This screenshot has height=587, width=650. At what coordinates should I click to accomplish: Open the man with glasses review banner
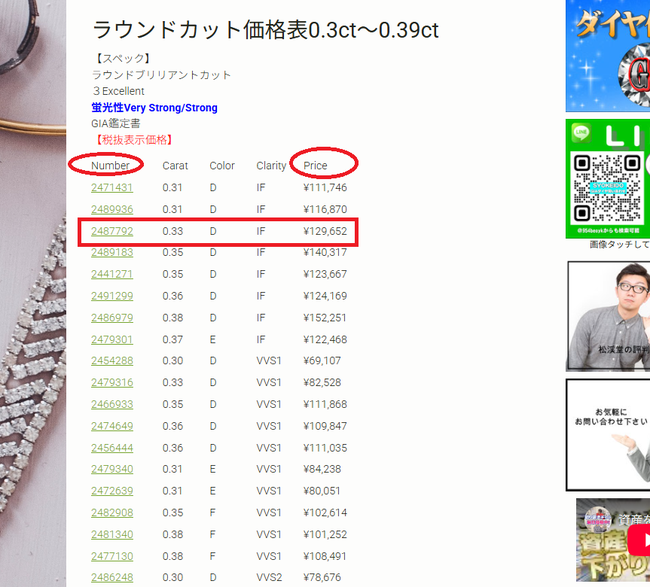click(608, 316)
